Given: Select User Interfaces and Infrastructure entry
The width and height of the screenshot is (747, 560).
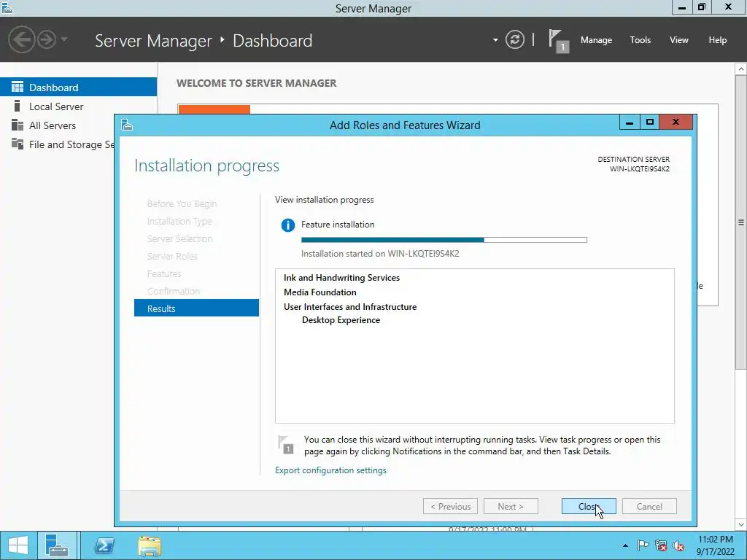Looking at the screenshot, I should click(x=350, y=307).
